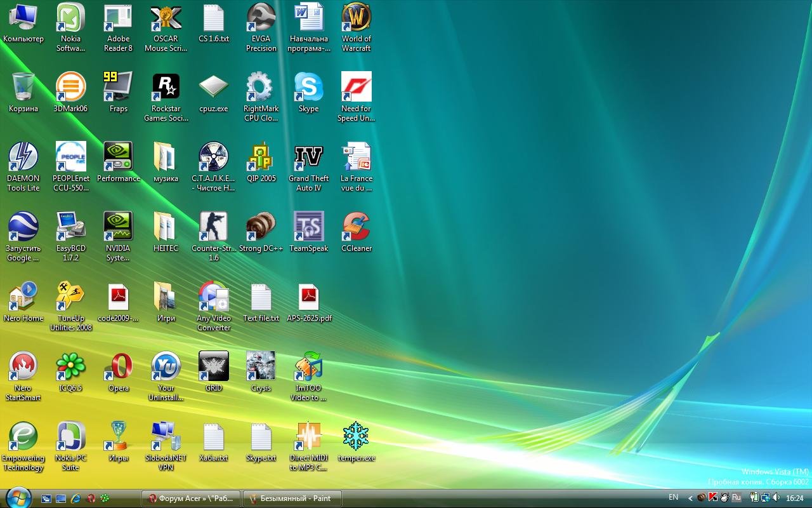Open the NVIDIA Performance shortcut

coord(119,157)
